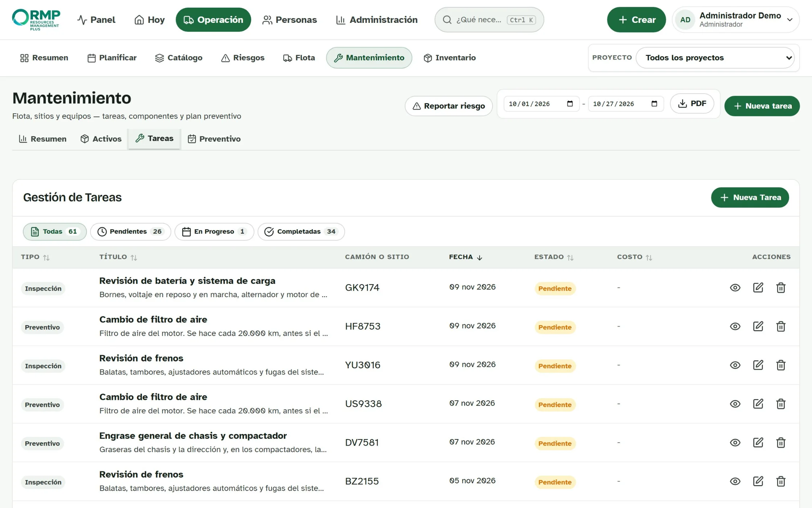
Task: Open the Todos los proyectos dropdown
Action: point(715,58)
